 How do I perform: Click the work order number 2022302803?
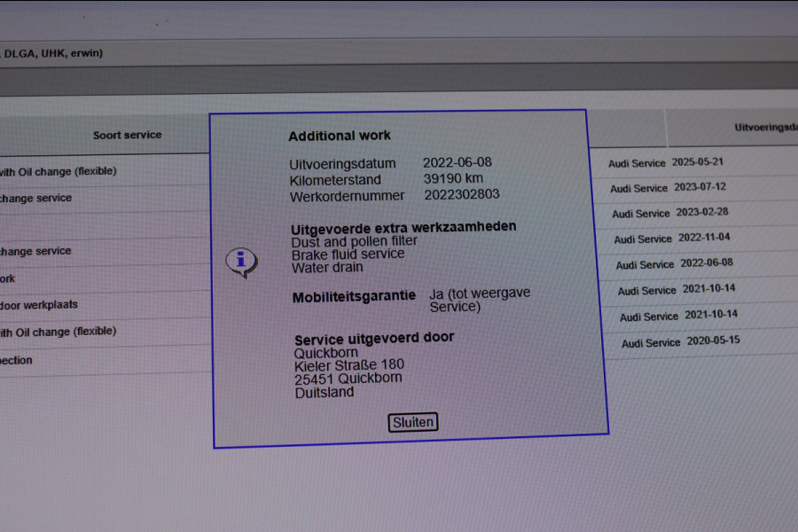[x=461, y=195]
